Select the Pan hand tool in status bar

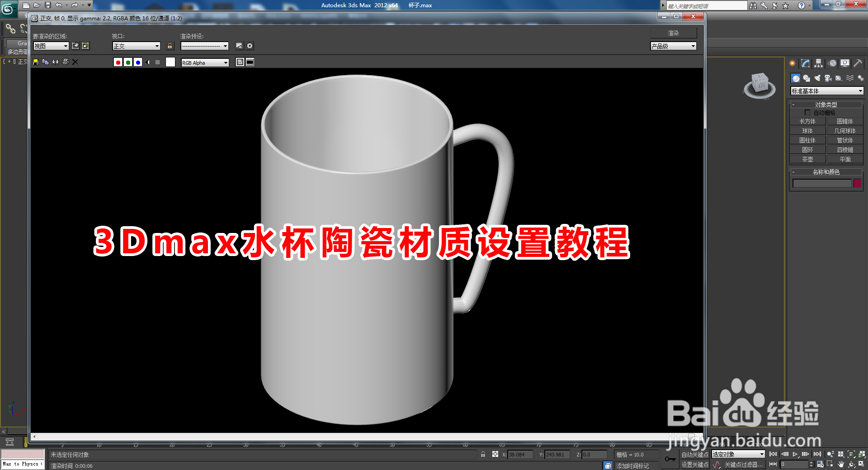pyautogui.click(x=841, y=465)
